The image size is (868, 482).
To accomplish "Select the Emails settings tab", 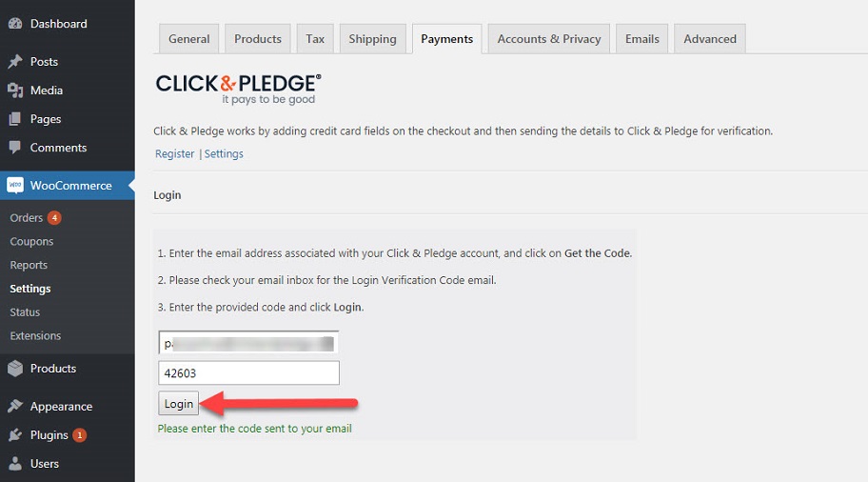I will pos(642,39).
